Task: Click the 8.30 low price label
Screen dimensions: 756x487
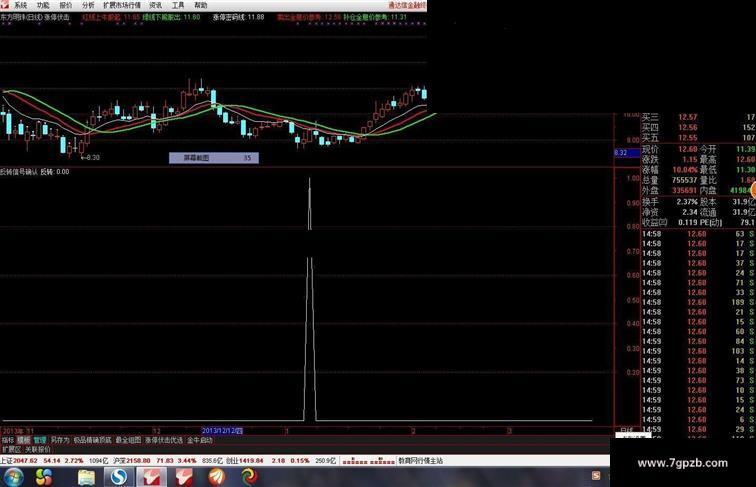Action: click(91, 158)
